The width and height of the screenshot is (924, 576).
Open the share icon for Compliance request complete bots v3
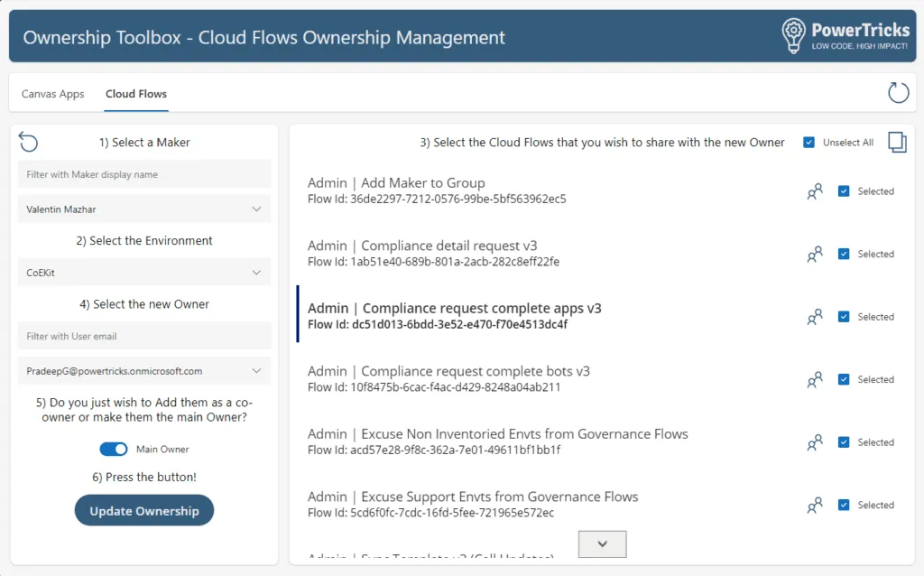(x=815, y=380)
